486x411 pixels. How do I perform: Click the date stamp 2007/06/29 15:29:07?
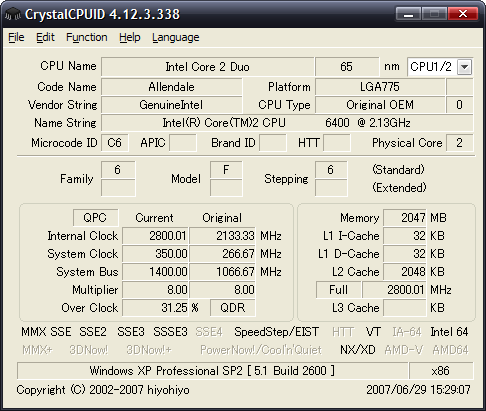pyautogui.click(x=418, y=390)
